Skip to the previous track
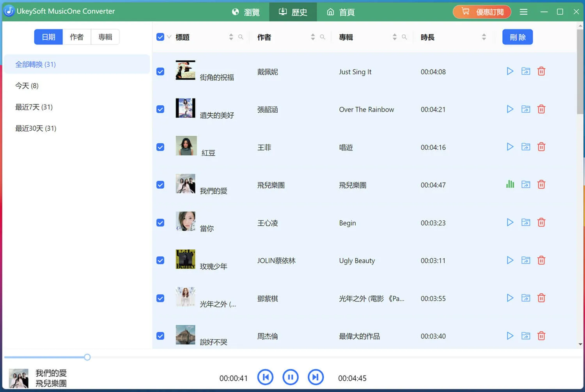Screen dimensions: 585x392 [266, 377]
